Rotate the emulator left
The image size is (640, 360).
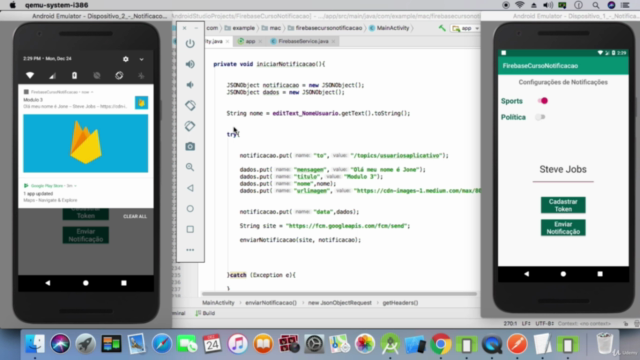tap(190, 105)
